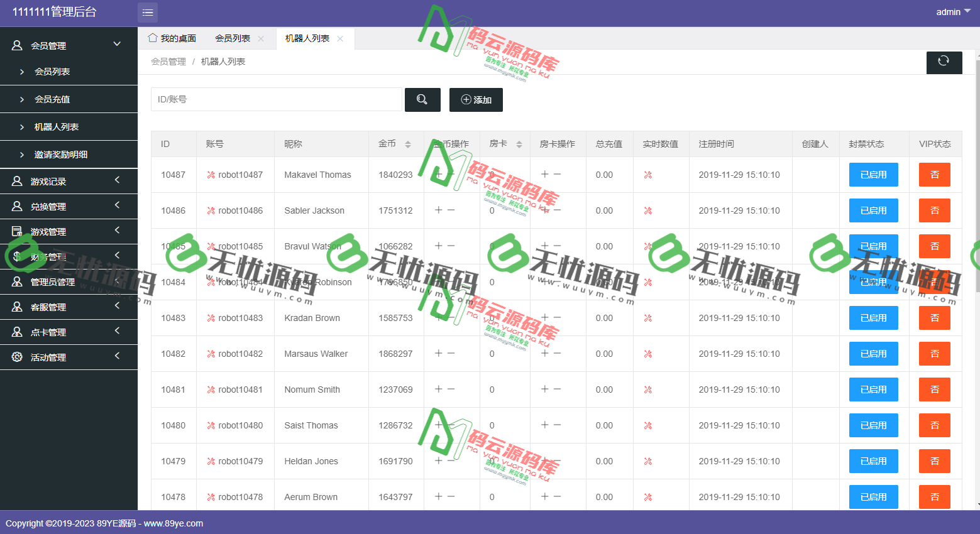Click the refresh icon above the table
Image resolution: width=980 pixels, height=534 pixels.
point(944,62)
